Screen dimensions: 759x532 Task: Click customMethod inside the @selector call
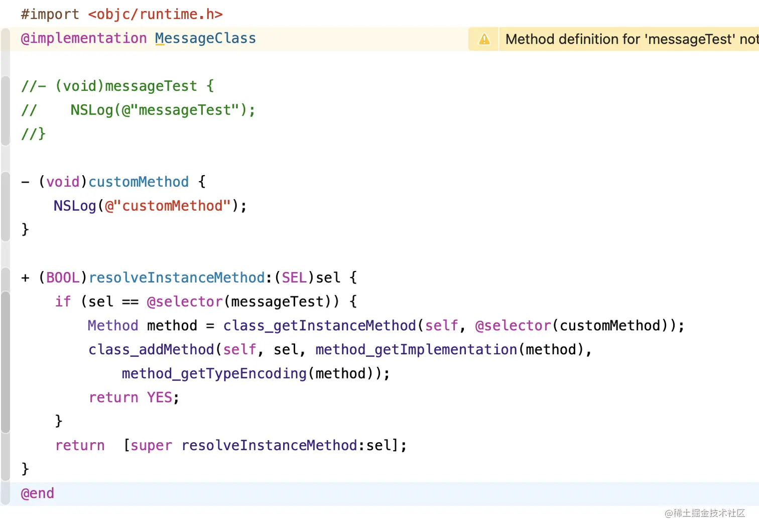[610, 326]
